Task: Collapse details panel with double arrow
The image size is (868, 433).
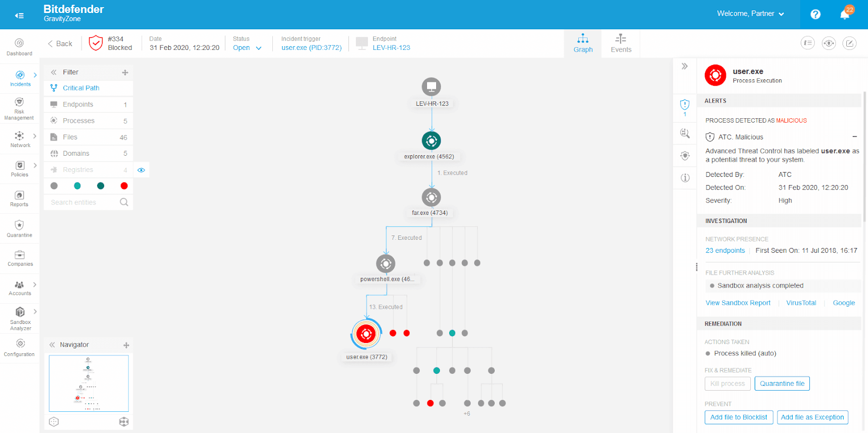Action: click(685, 66)
